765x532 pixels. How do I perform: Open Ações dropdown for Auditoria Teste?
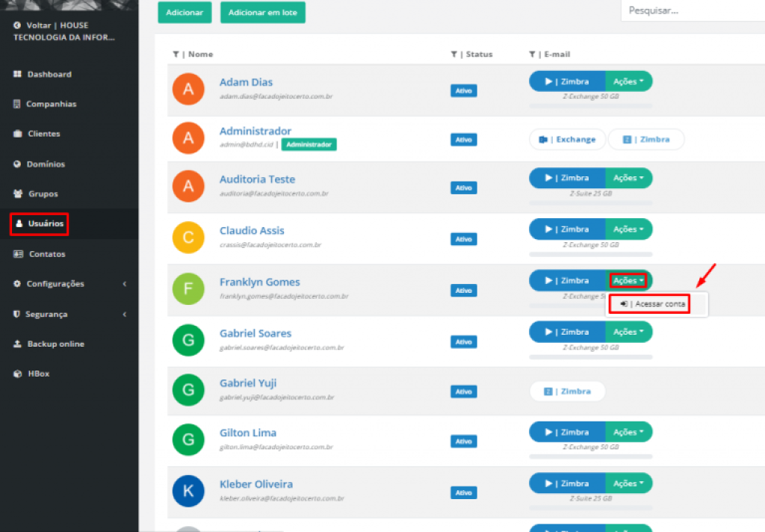[628, 178]
